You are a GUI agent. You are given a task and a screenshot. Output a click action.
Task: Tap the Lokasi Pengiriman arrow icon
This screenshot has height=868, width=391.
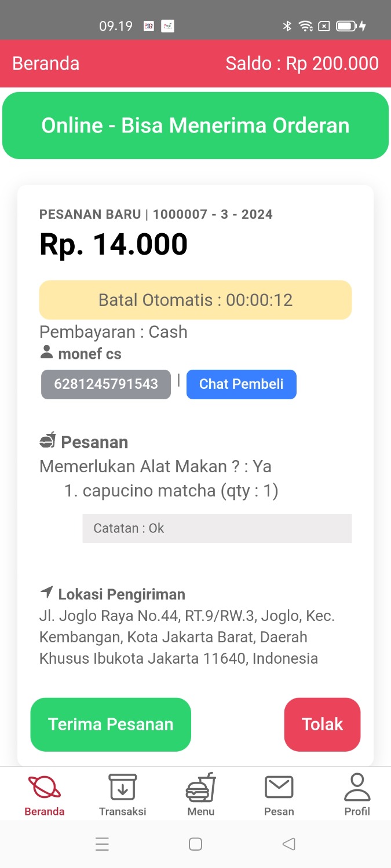[x=46, y=593]
